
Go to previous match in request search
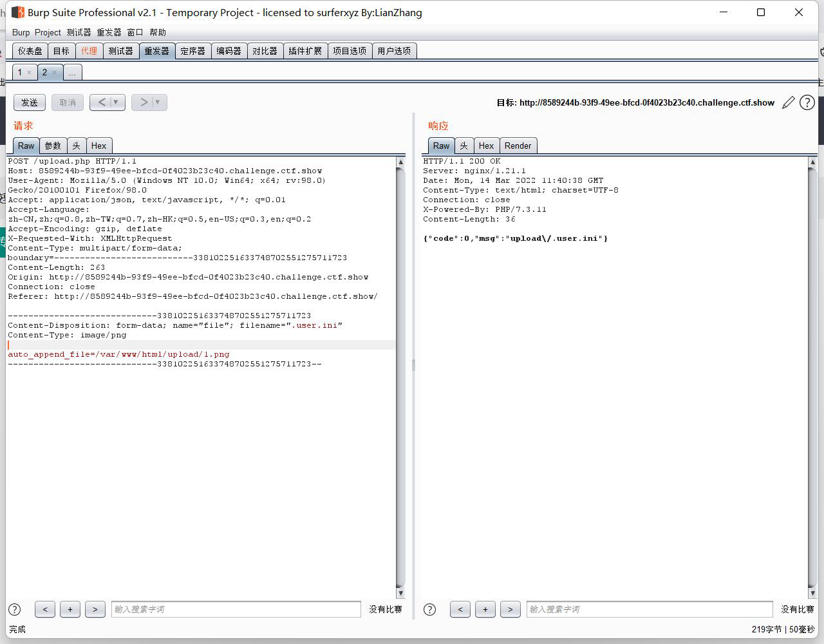(44, 609)
